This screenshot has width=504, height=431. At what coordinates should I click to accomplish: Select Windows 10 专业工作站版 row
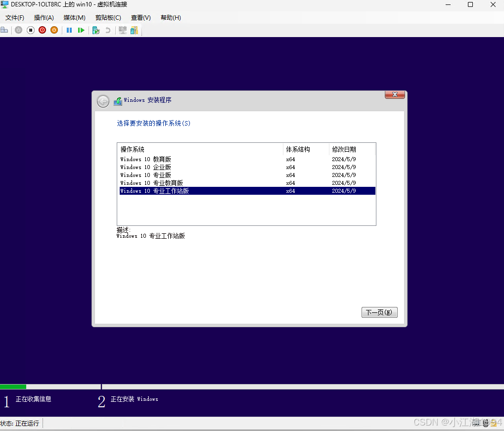(247, 191)
